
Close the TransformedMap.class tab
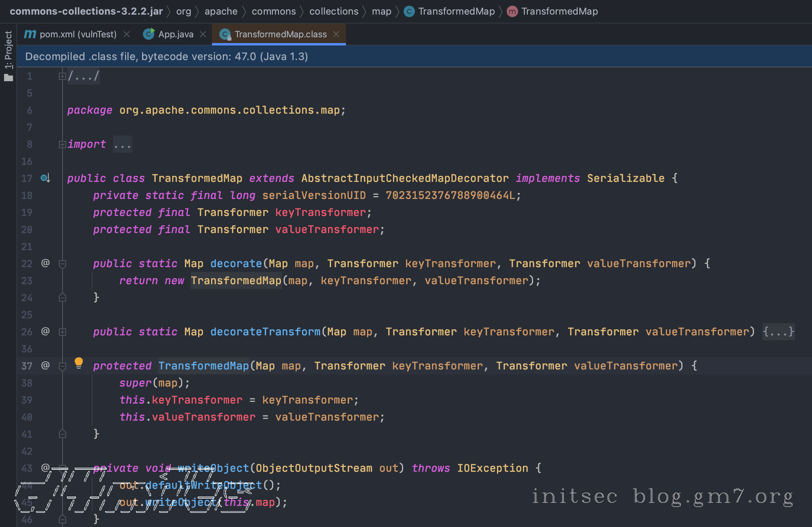[x=336, y=34]
